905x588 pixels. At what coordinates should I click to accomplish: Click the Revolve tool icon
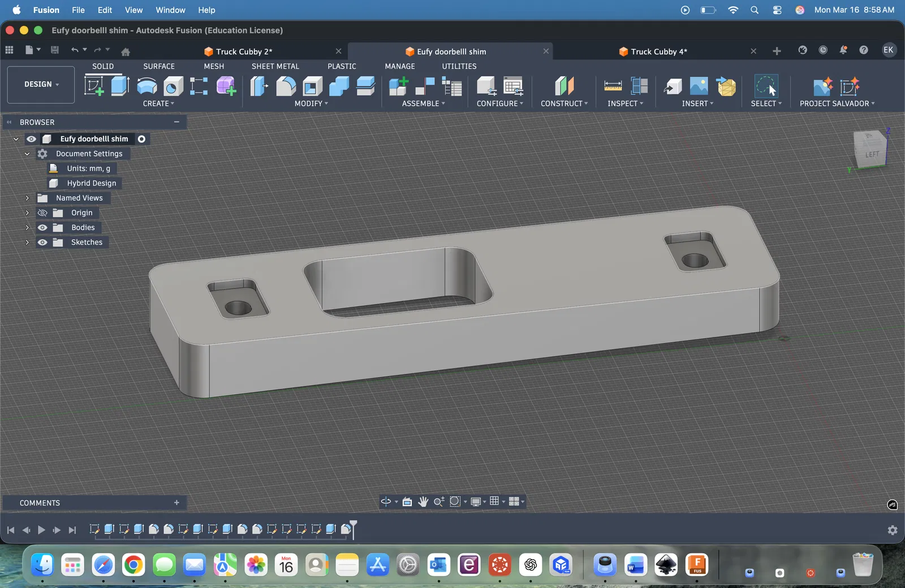[147, 86]
